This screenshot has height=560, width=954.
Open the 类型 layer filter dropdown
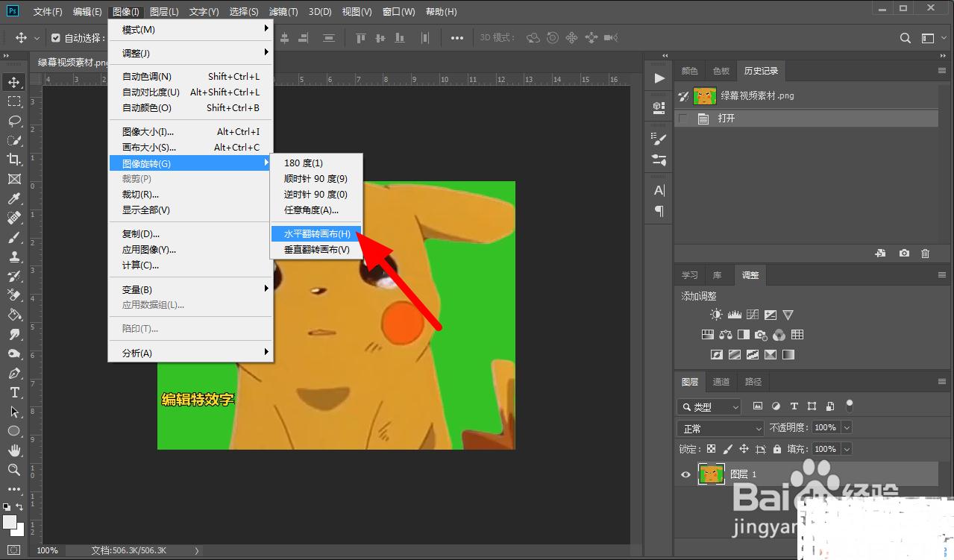709,407
